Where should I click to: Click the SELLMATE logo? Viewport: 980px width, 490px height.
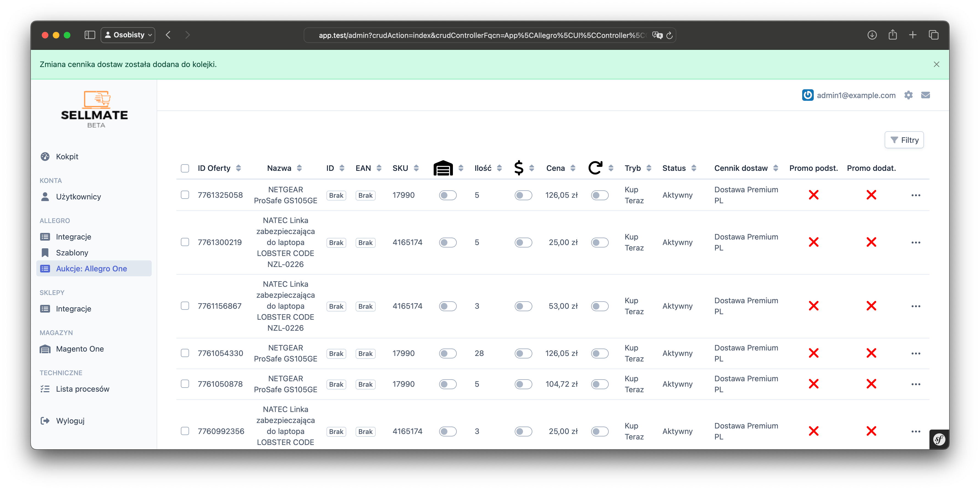94,109
